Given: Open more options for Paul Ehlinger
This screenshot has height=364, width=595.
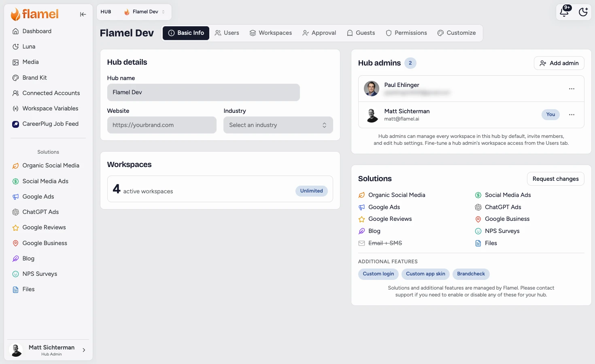Looking at the screenshot, I should click(x=572, y=89).
